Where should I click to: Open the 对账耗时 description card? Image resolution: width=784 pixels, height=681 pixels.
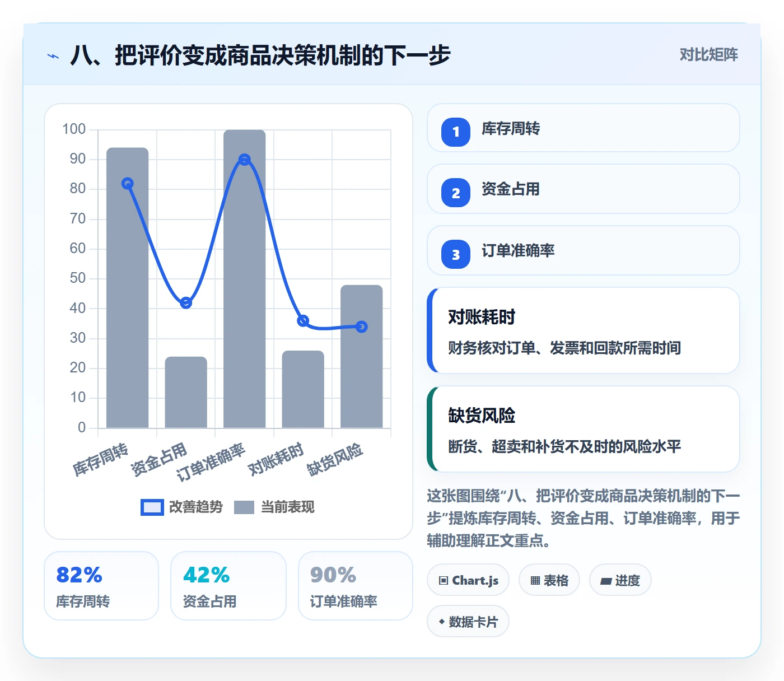point(584,330)
